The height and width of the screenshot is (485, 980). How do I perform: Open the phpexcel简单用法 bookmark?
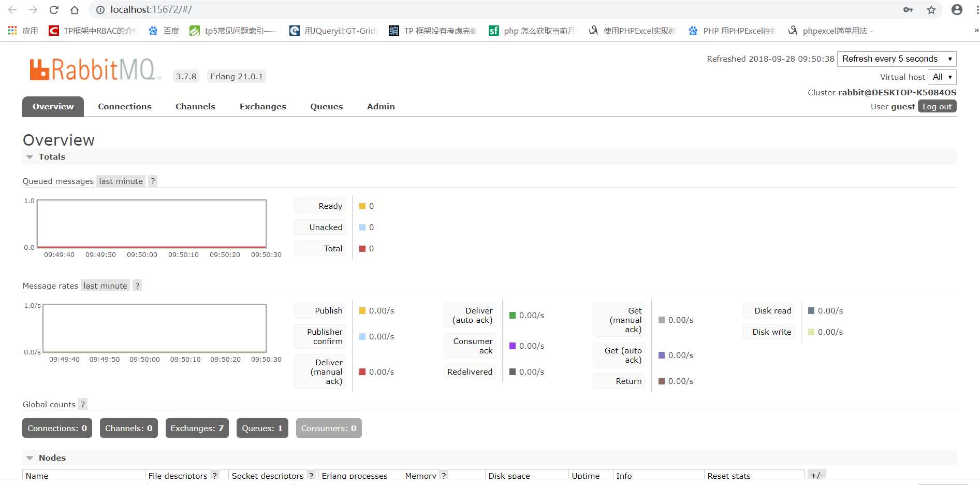(x=830, y=31)
